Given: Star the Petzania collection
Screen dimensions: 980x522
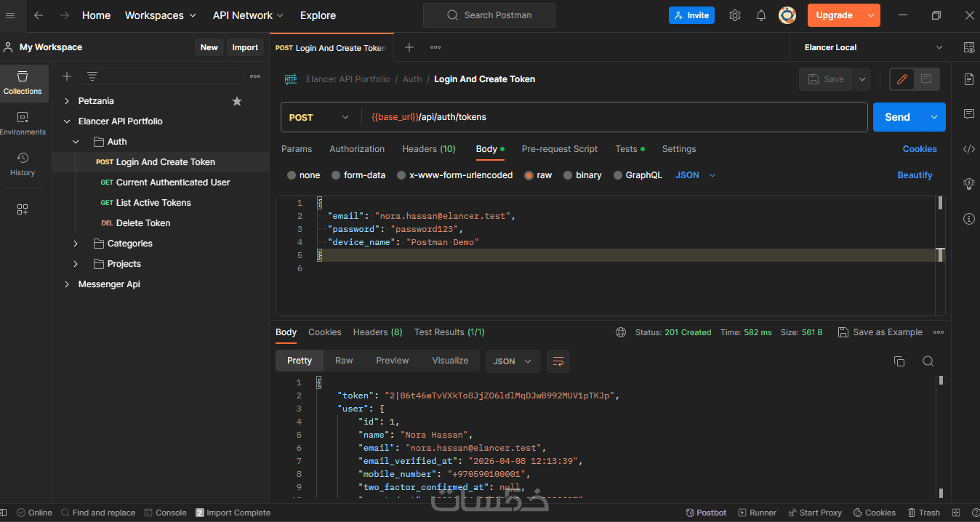Looking at the screenshot, I should click(236, 101).
